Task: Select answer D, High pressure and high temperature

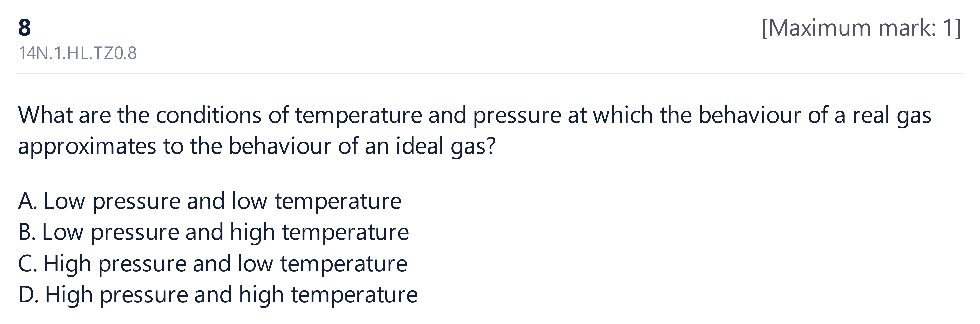Action: [x=218, y=295]
